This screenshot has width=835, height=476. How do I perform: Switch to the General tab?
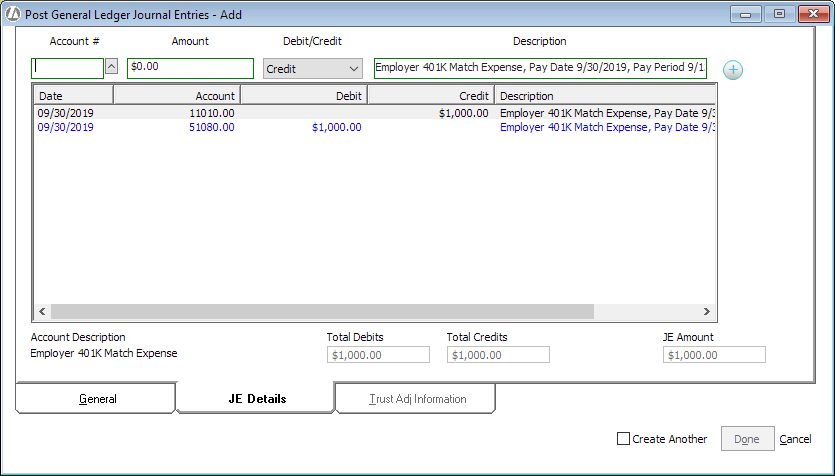97,399
